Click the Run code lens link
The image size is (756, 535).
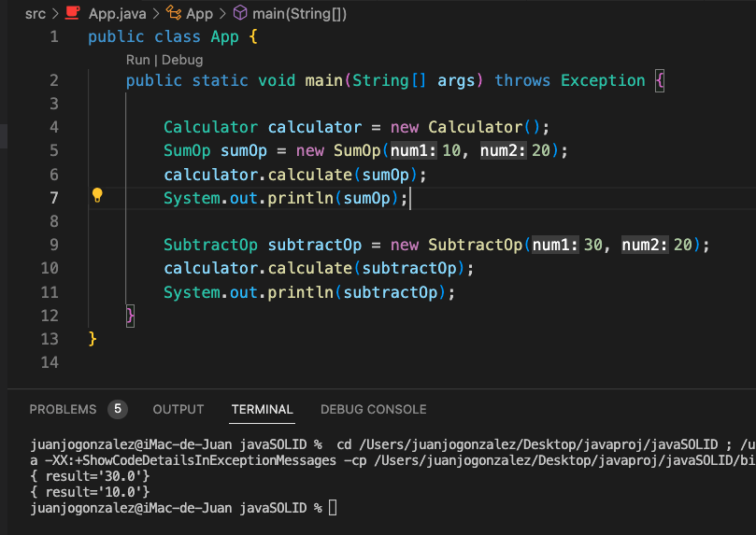(x=138, y=60)
